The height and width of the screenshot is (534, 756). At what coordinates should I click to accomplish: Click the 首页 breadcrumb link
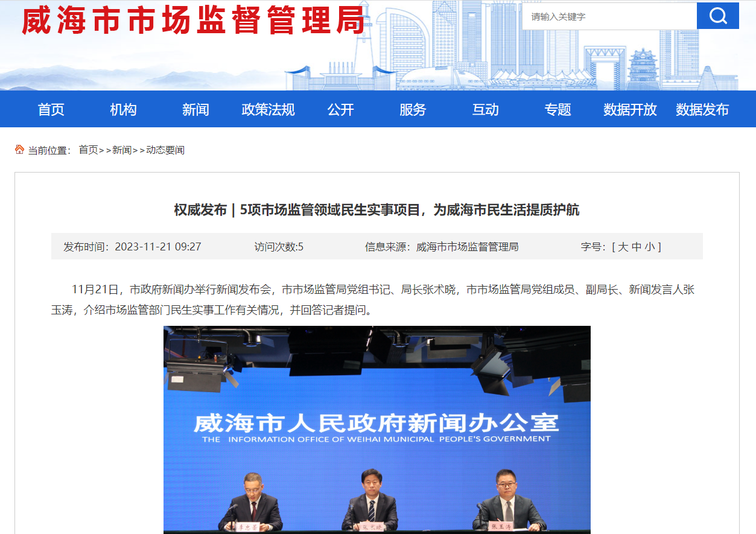point(88,150)
